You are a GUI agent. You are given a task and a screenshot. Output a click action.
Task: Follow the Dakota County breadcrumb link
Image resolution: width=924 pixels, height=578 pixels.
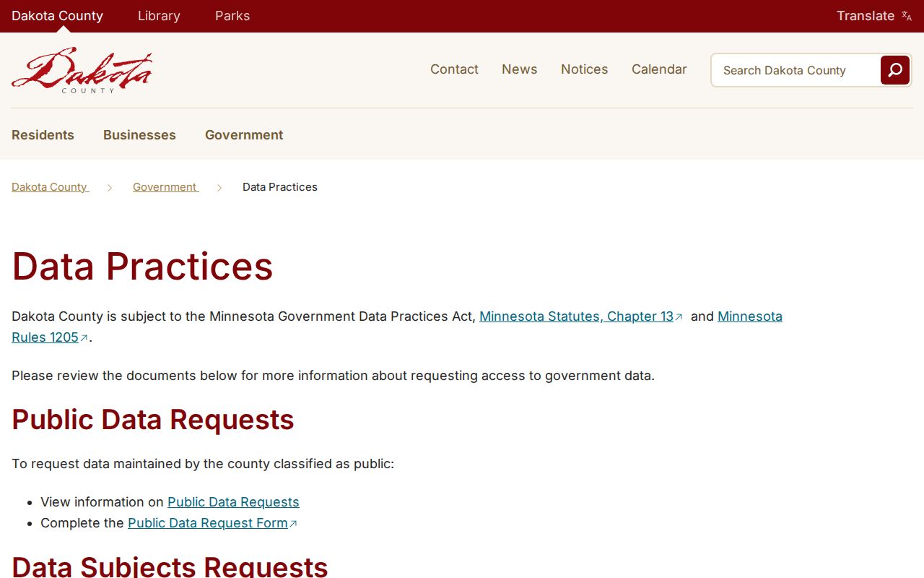tap(50, 187)
